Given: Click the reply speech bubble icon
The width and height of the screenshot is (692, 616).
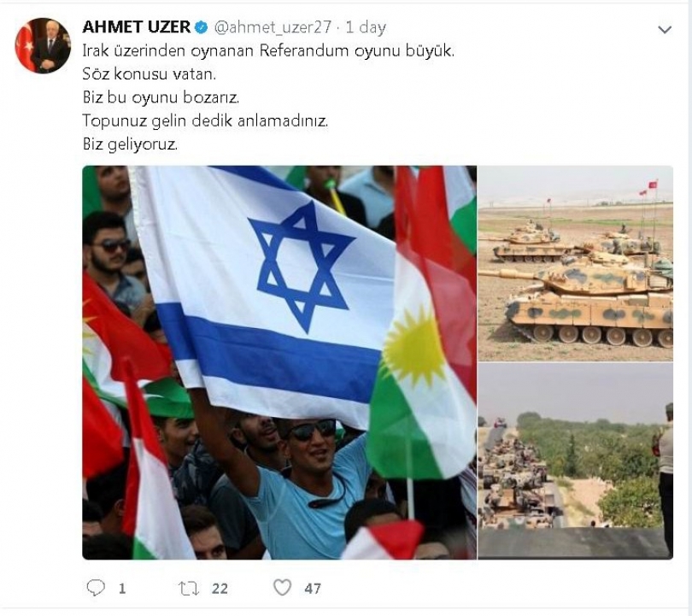Looking at the screenshot, I should (x=96, y=588).
